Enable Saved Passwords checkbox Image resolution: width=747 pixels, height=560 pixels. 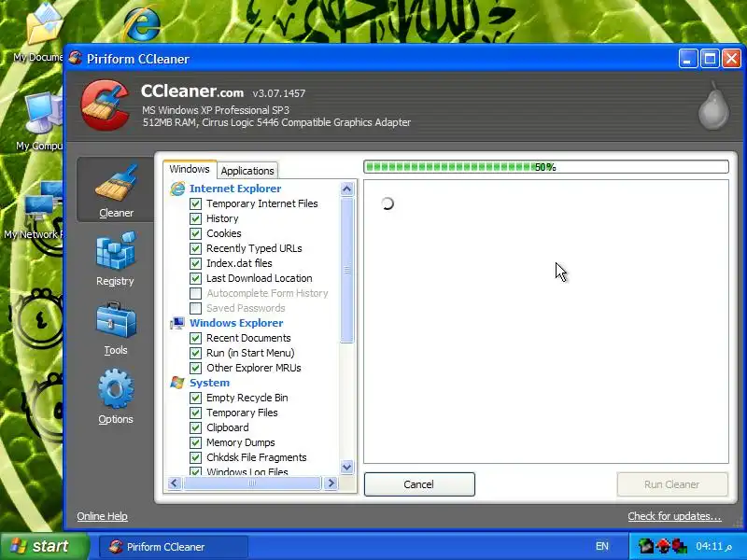[195, 308]
